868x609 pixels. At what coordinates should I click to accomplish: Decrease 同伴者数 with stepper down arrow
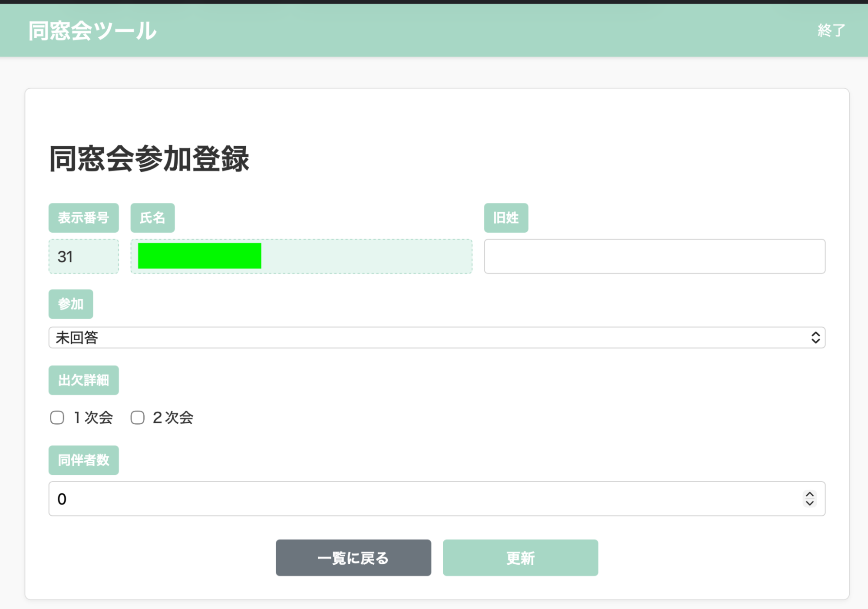pyautogui.click(x=809, y=503)
